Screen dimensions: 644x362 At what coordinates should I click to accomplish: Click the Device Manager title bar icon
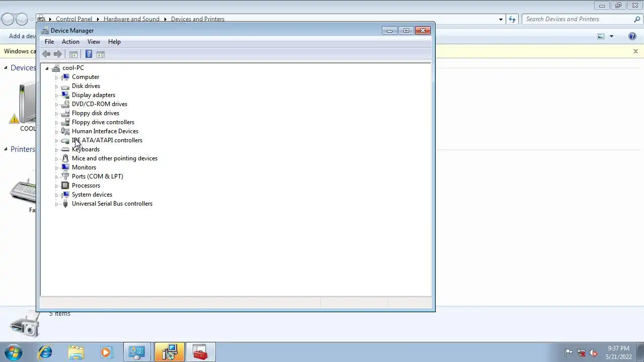click(45, 31)
